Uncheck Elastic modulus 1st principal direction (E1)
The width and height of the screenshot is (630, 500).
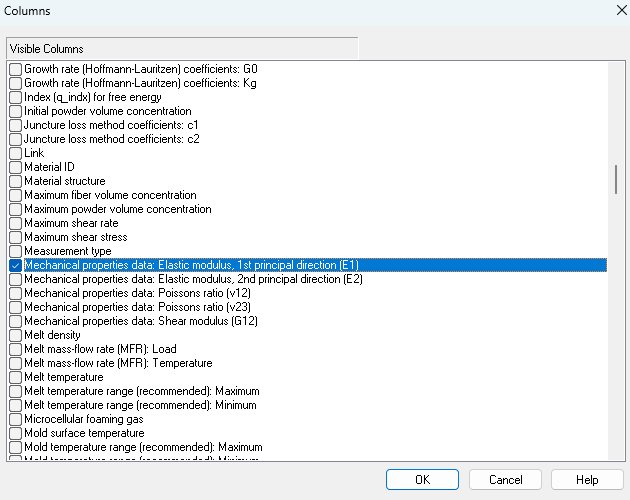pos(15,265)
